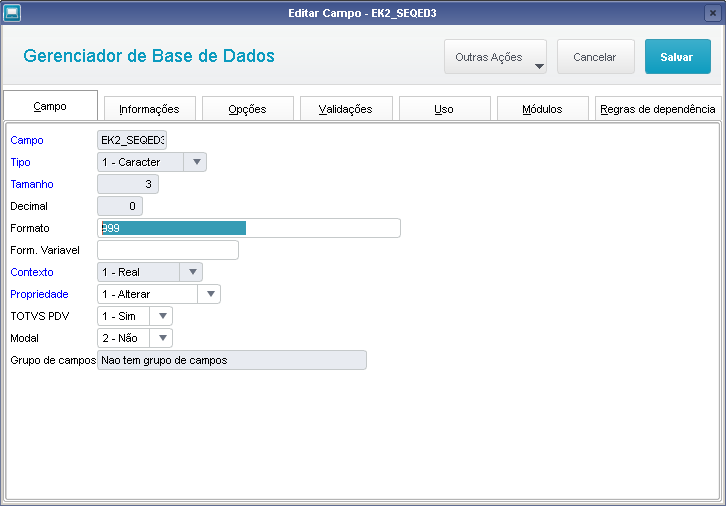Expand the Modal dropdown showing Não
The width and height of the screenshot is (726, 506).
(x=135, y=338)
